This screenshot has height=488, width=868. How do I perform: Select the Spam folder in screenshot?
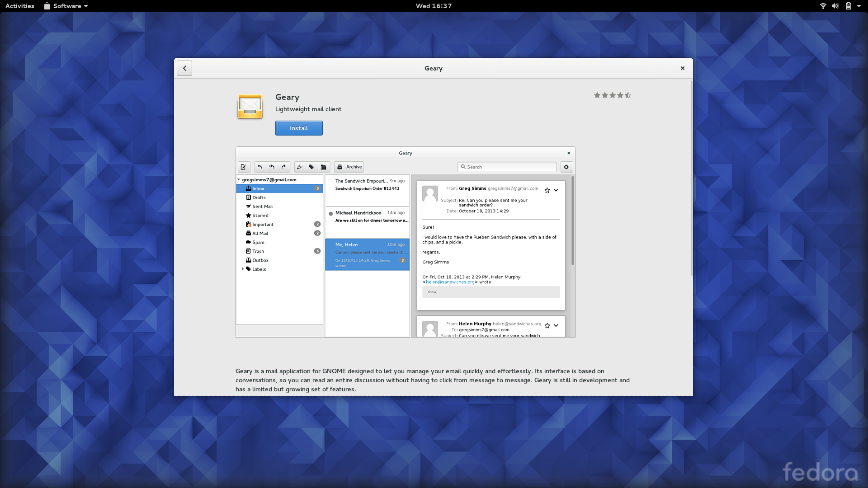tap(279, 243)
